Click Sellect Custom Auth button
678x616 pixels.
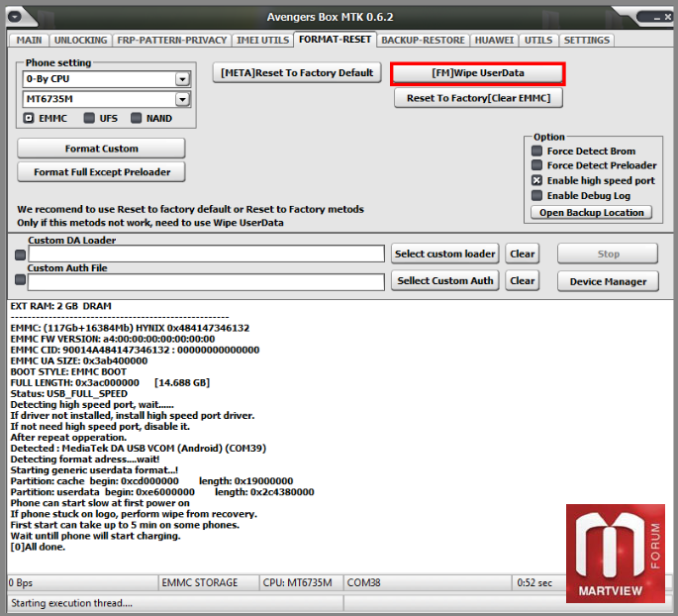[445, 280]
